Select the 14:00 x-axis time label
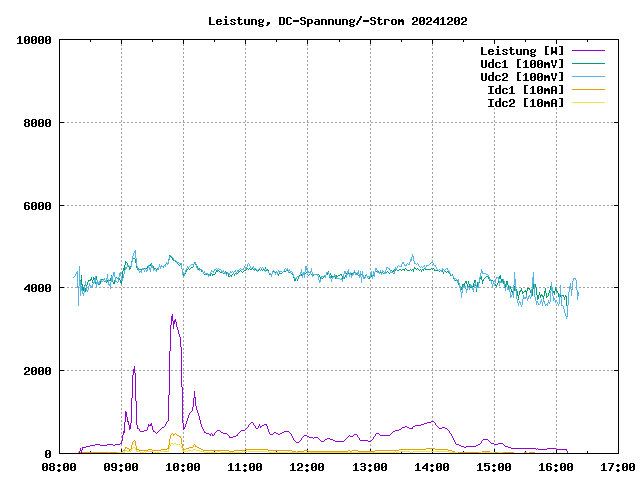The height and width of the screenshot is (480, 640). 431,467
